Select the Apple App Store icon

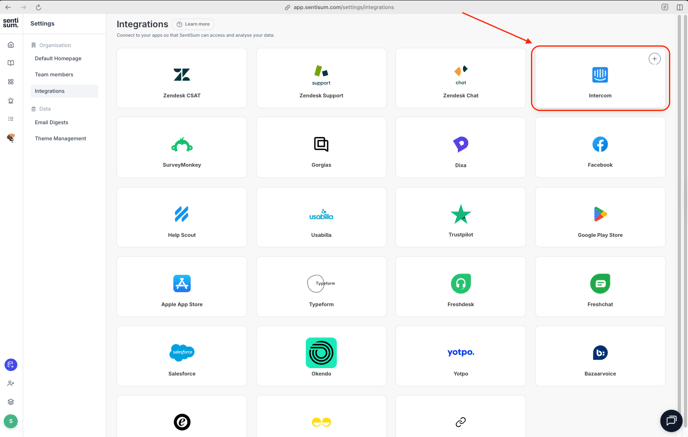[182, 284]
